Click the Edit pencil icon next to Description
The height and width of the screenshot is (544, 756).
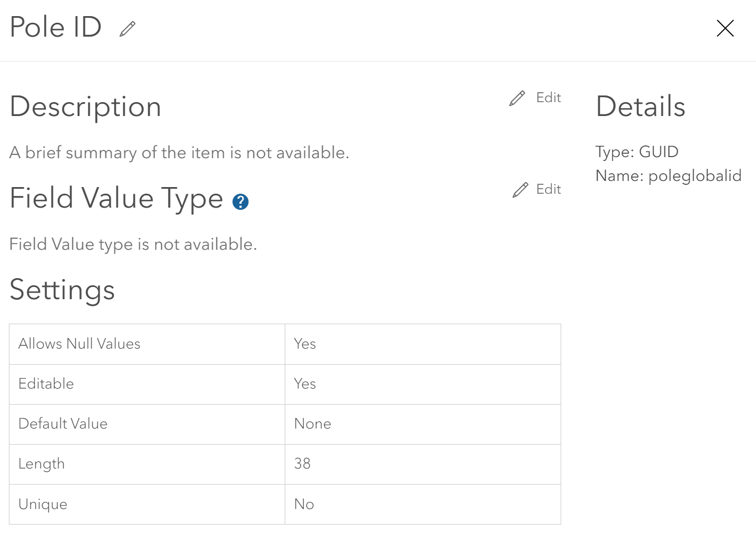(x=517, y=98)
